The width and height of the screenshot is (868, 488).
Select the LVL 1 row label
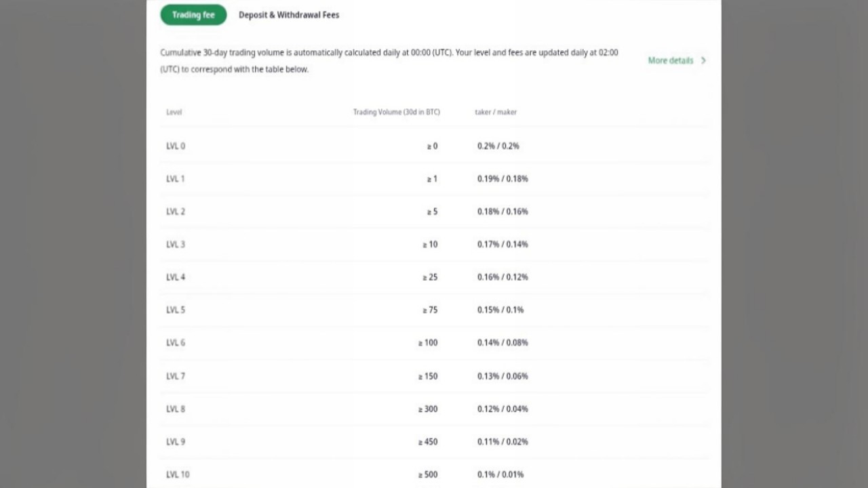pos(176,179)
